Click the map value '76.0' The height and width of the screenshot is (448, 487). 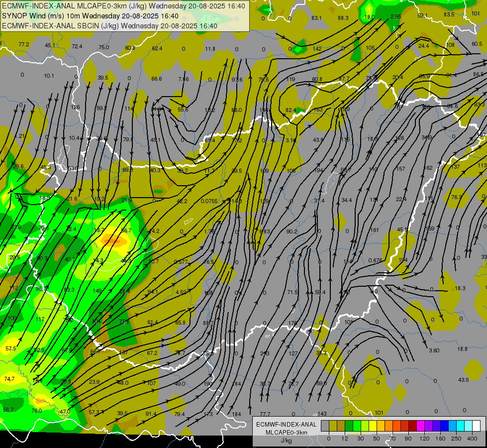click(37, 410)
